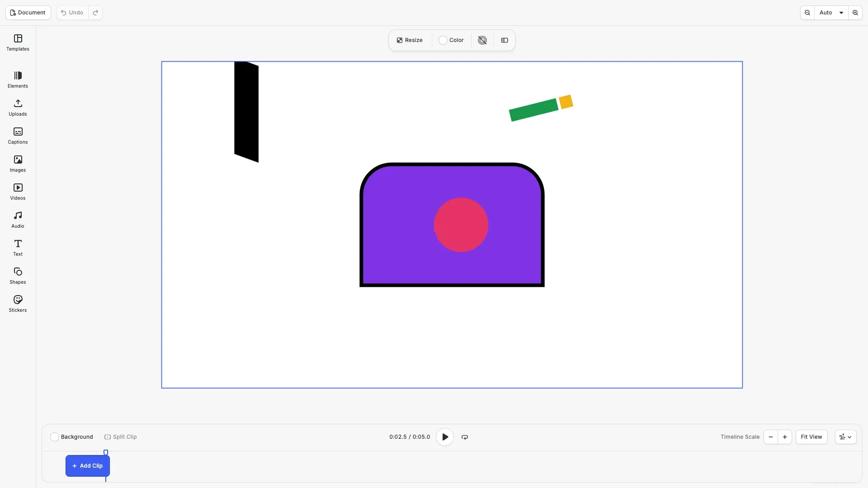This screenshot has width=868, height=488.
Task: Click the Undo button
Action: click(x=72, y=13)
